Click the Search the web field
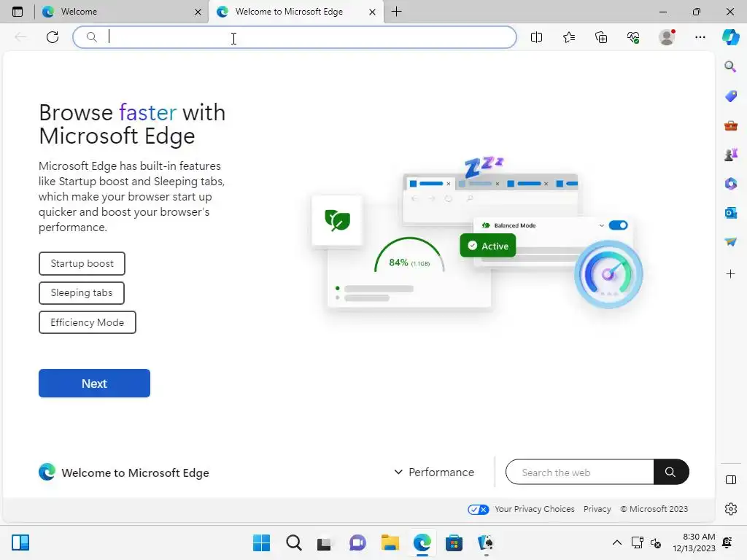Viewport: 747px width, 560px height. click(x=579, y=472)
